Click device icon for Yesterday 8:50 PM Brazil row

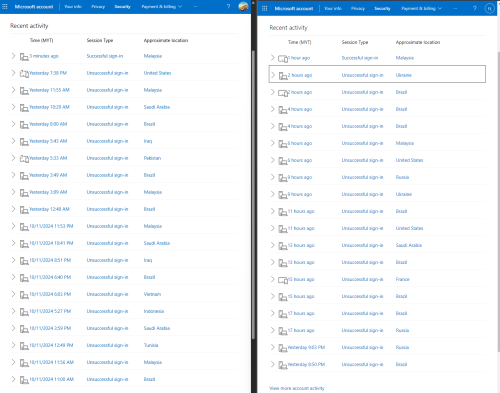pos(283,365)
